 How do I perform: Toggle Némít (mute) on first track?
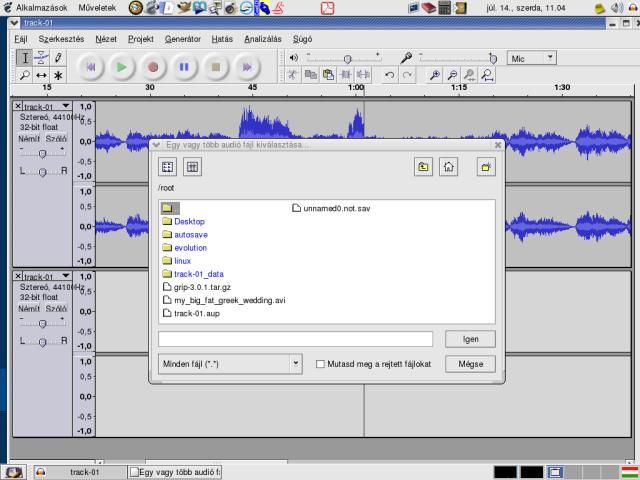point(29,139)
